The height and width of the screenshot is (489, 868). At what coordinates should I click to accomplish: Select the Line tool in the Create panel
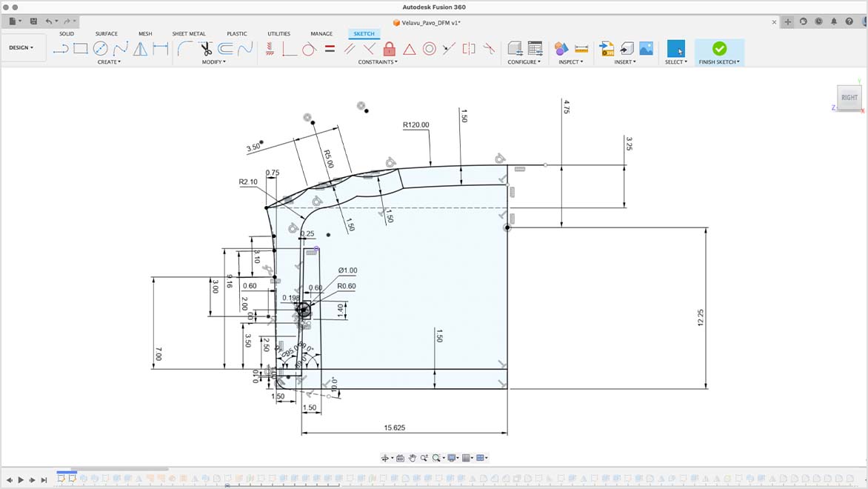[x=60, y=49]
